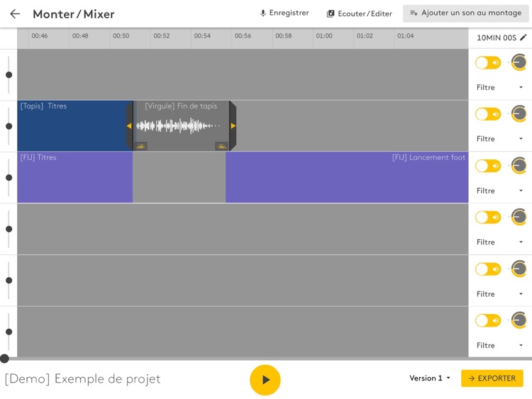Click the 00:46 mark on the timeline ruler

[x=39, y=35]
